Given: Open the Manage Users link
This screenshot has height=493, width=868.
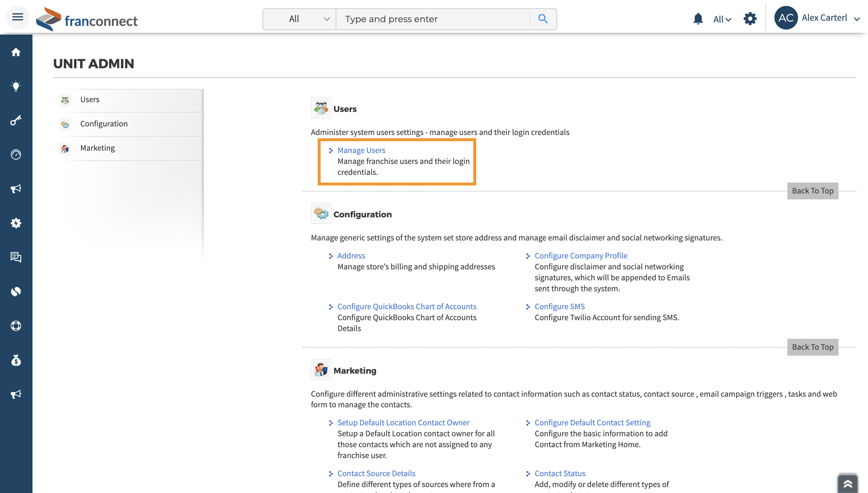Looking at the screenshot, I should point(361,150).
